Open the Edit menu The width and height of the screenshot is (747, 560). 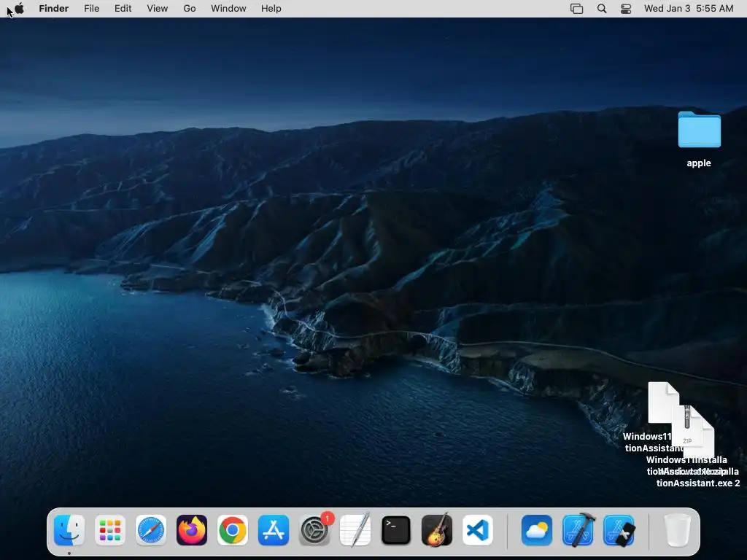point(123,9)
